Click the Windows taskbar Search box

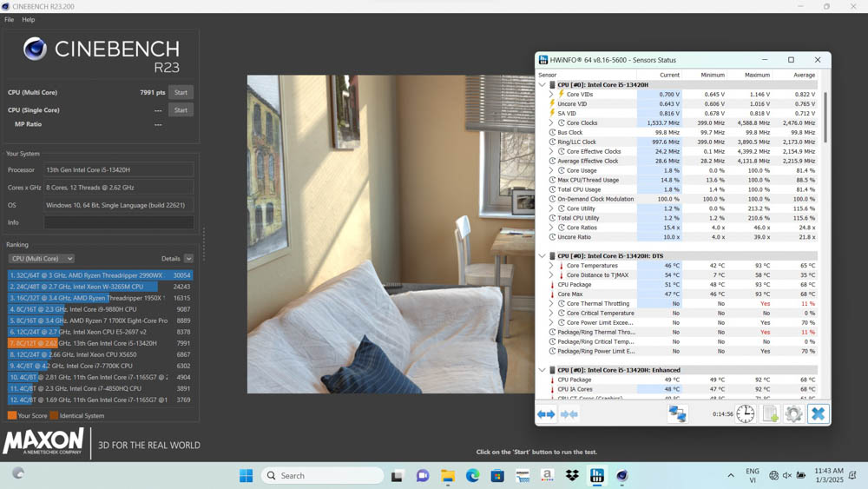pyautogui.click(x=322, y=476)
